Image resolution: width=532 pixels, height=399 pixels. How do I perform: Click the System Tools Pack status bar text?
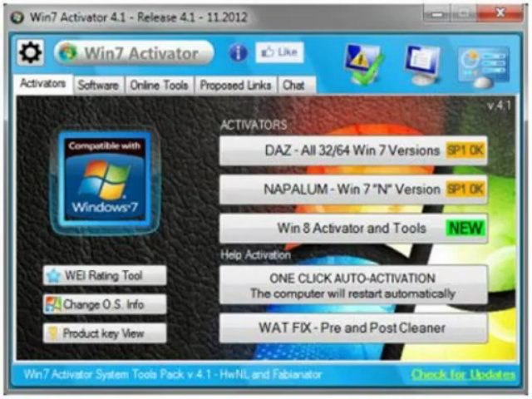click(172, 375)
